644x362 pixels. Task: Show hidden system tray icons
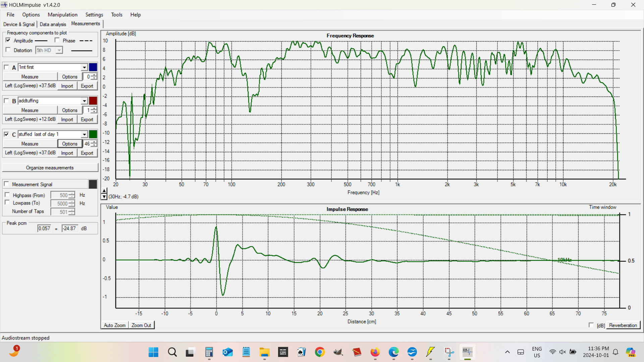click(507, 352)
